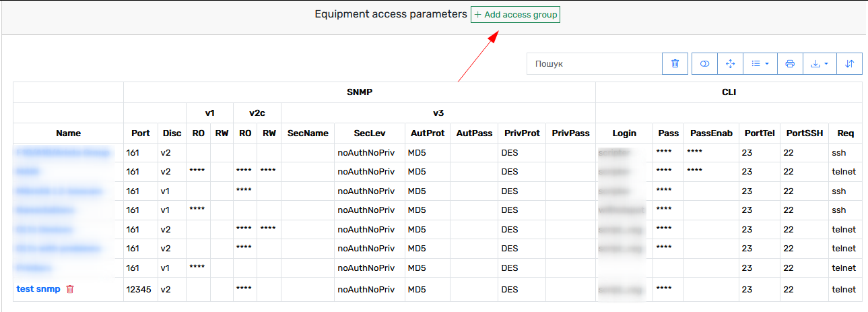Viewport: 868px width, 312px height.
Task: Click the Pass column header
Action: coord(668,133)
